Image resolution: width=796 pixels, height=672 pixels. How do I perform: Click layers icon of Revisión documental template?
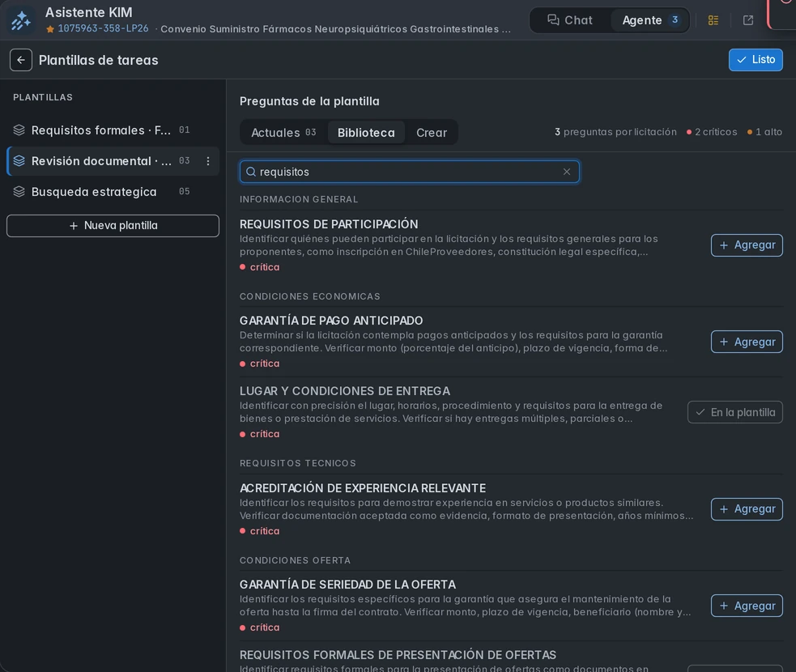[19, 161]
